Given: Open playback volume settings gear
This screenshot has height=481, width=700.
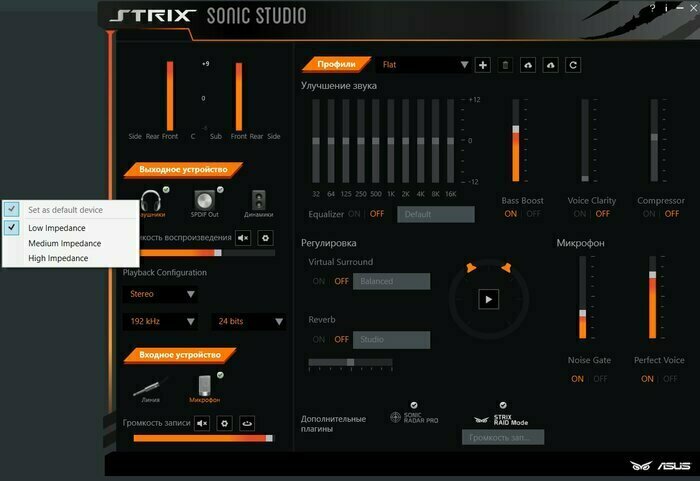Looking at the screenshot, I should point(266,238).
